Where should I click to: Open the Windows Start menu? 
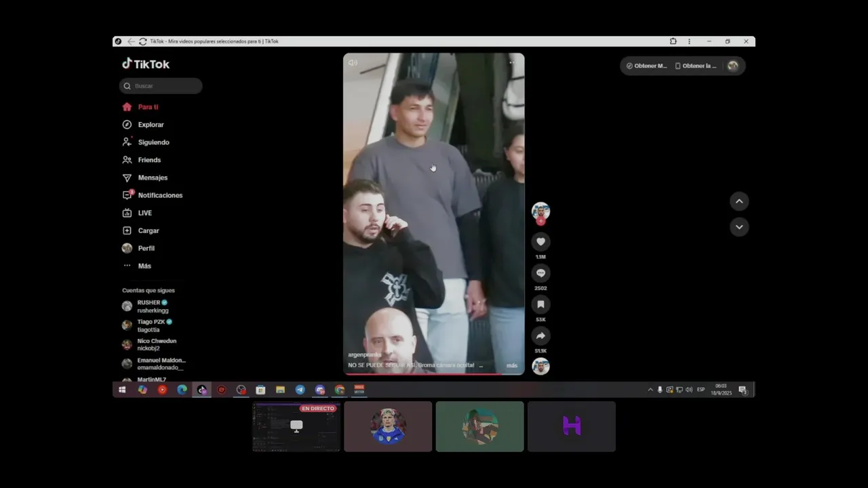point(122,390)
